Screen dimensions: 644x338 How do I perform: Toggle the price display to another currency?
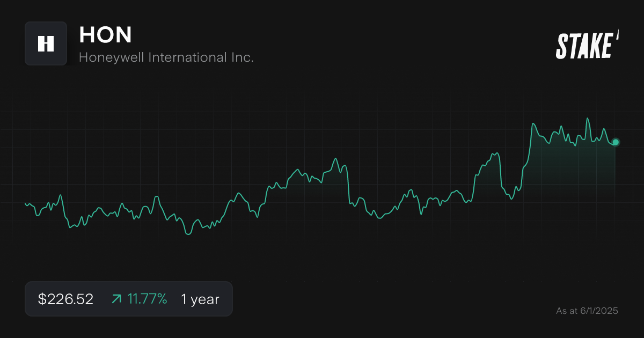65,299
